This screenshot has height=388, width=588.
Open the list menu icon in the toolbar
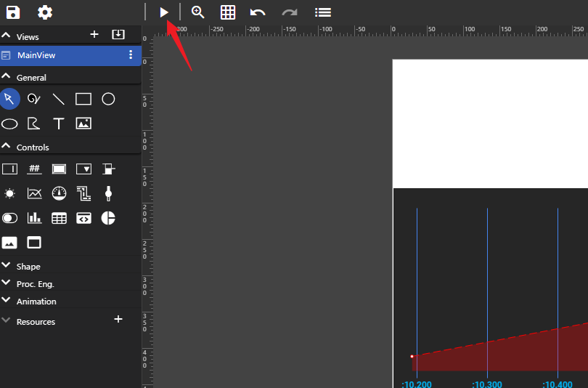pyautogui.click(x=323, y=13)
